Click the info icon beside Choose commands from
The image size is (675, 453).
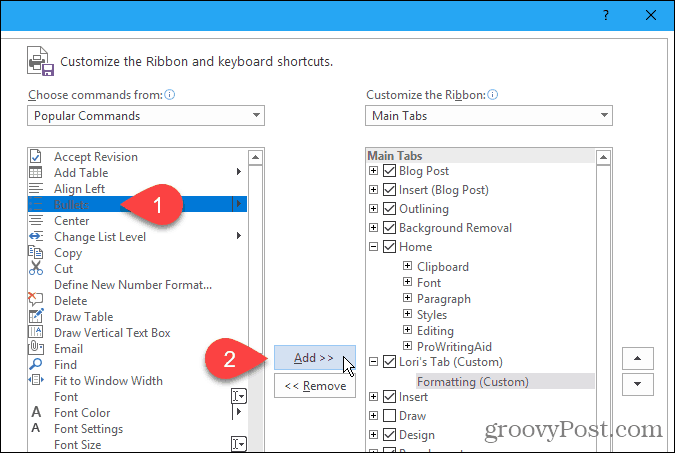point(170,95)
